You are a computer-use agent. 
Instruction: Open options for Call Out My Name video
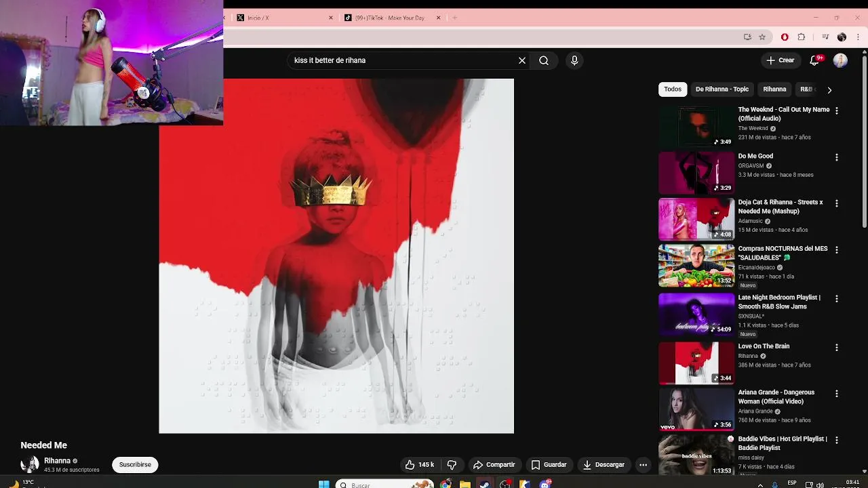click(x=836, y=110)
